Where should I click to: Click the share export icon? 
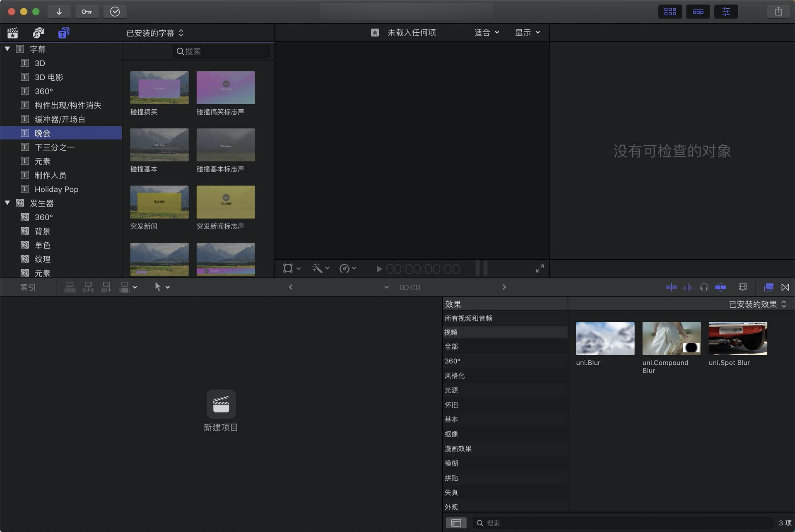click(778, 12)
